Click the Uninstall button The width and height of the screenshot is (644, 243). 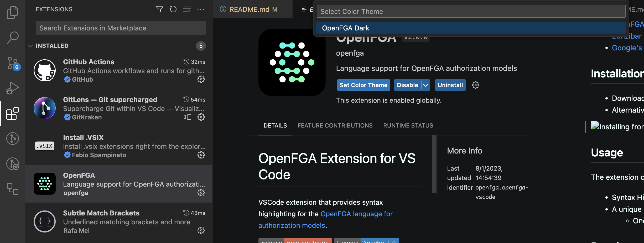click(450, 85)
